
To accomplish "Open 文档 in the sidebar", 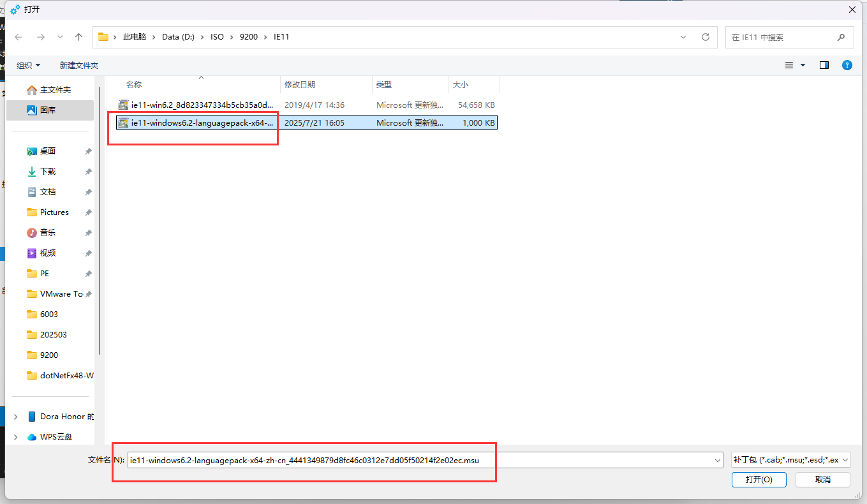I will pyautogui.click(x=49, y=192).
